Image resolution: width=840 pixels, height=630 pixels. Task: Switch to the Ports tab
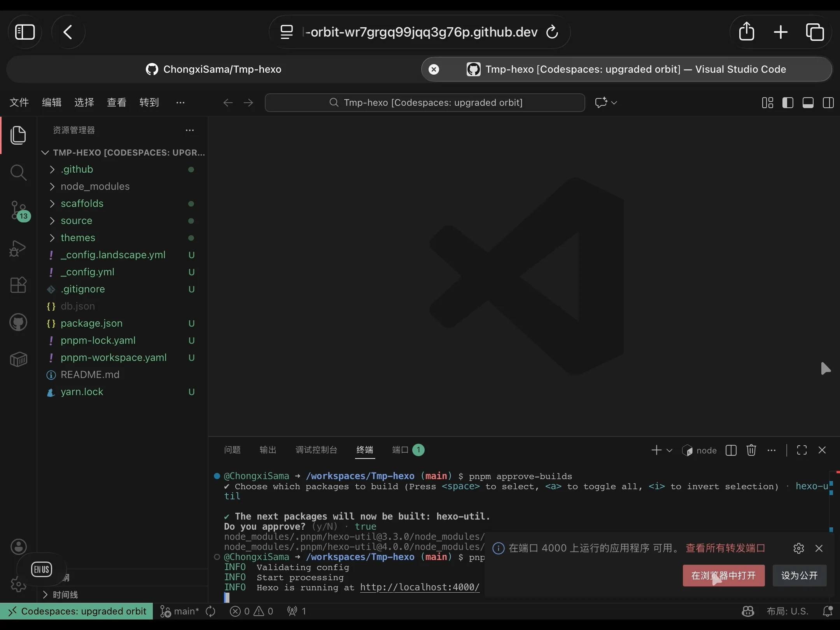400,450
